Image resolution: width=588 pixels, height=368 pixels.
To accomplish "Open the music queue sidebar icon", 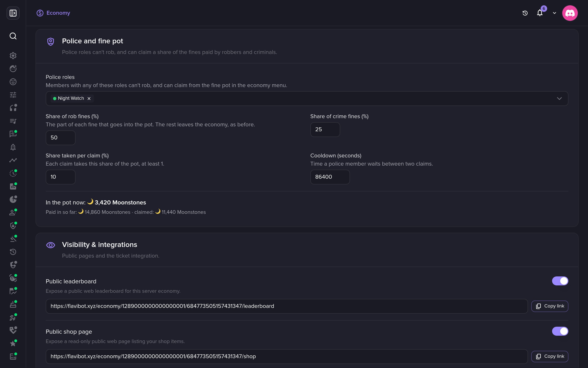I will [x=13, y=121].
